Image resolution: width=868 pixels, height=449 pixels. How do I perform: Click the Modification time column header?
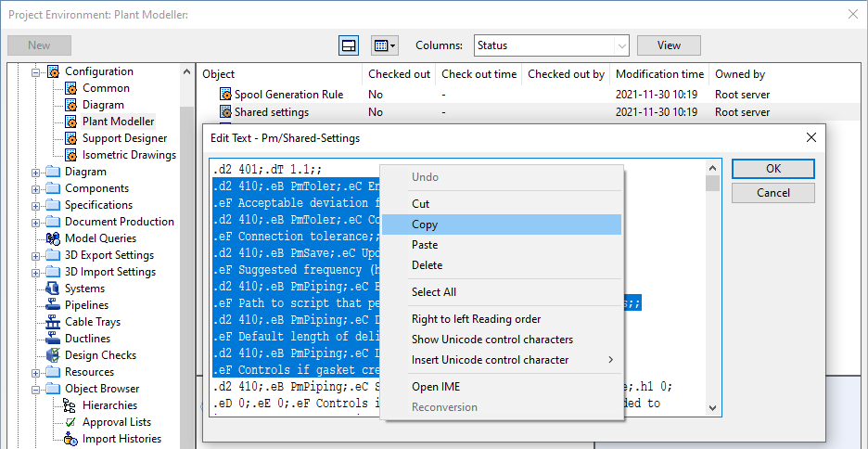[x=659, y=74]
